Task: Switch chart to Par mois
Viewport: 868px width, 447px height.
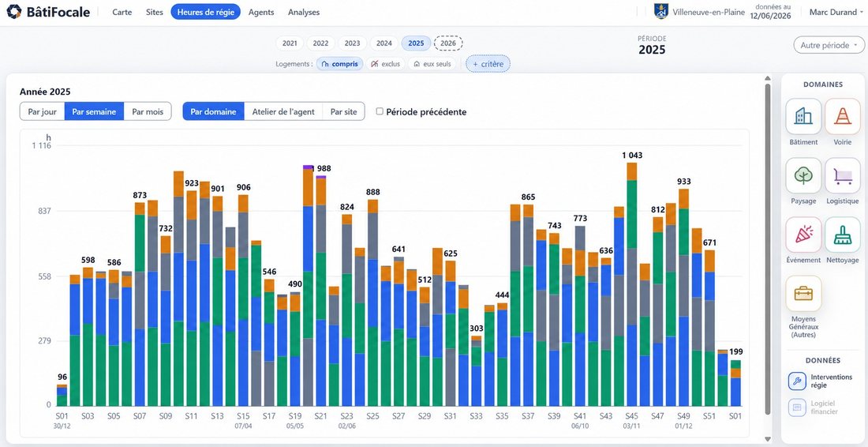Action: click(148, 111)
